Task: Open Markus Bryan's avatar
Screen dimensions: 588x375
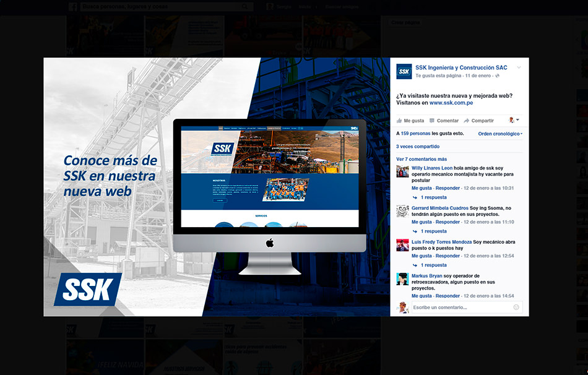Action: [402, 279]
